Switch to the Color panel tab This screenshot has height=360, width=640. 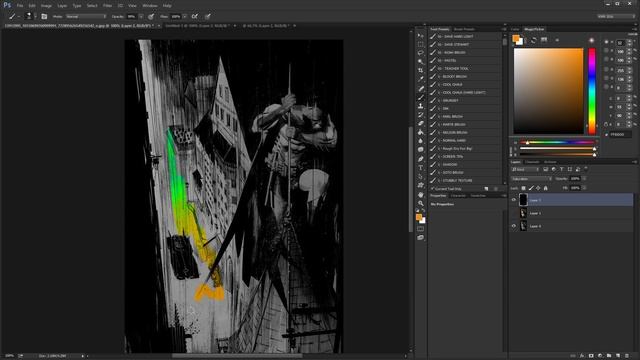tap(515, 29)
